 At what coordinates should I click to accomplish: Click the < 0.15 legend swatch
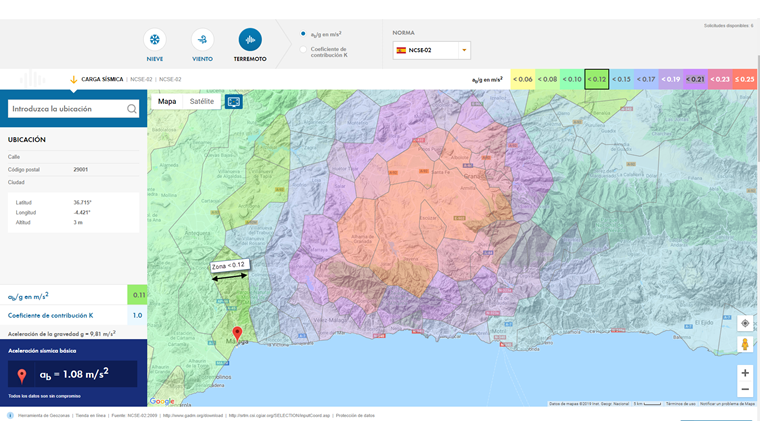point(621,79)
